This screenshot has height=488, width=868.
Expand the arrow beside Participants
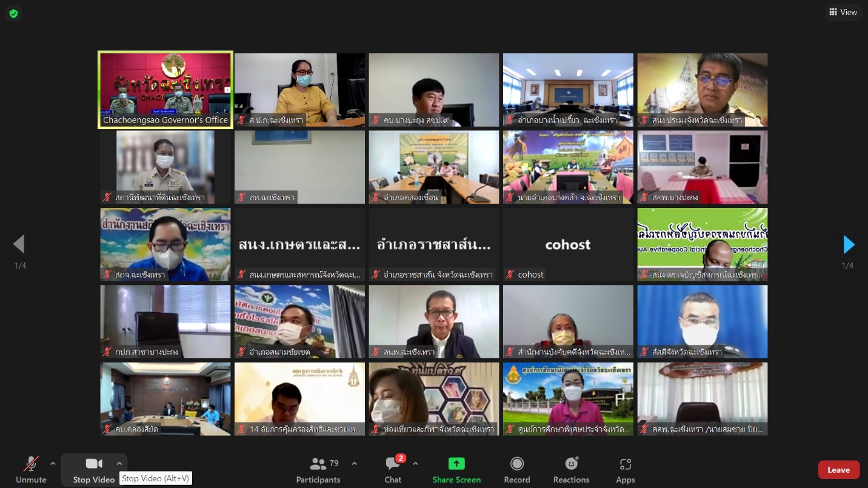point(354,464)
